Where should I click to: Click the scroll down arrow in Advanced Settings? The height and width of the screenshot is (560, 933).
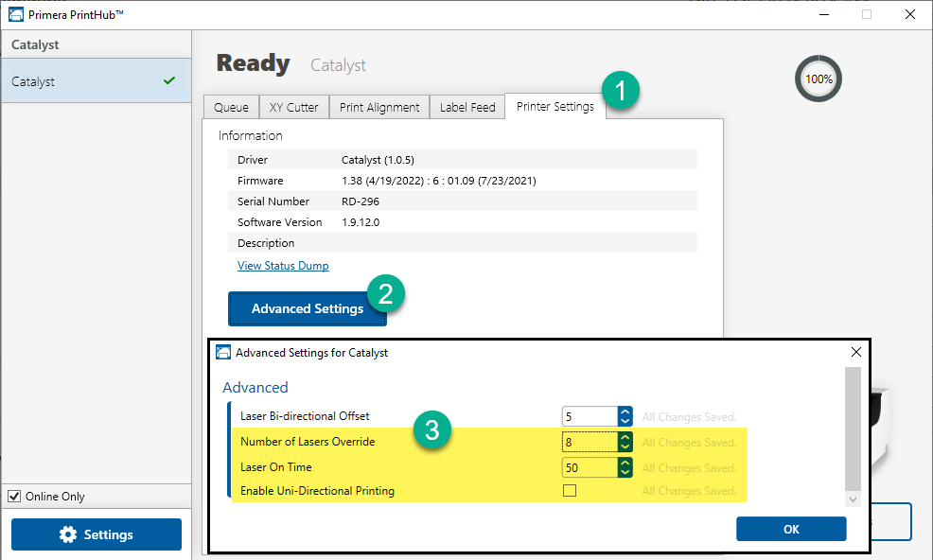tap(853, 499)
